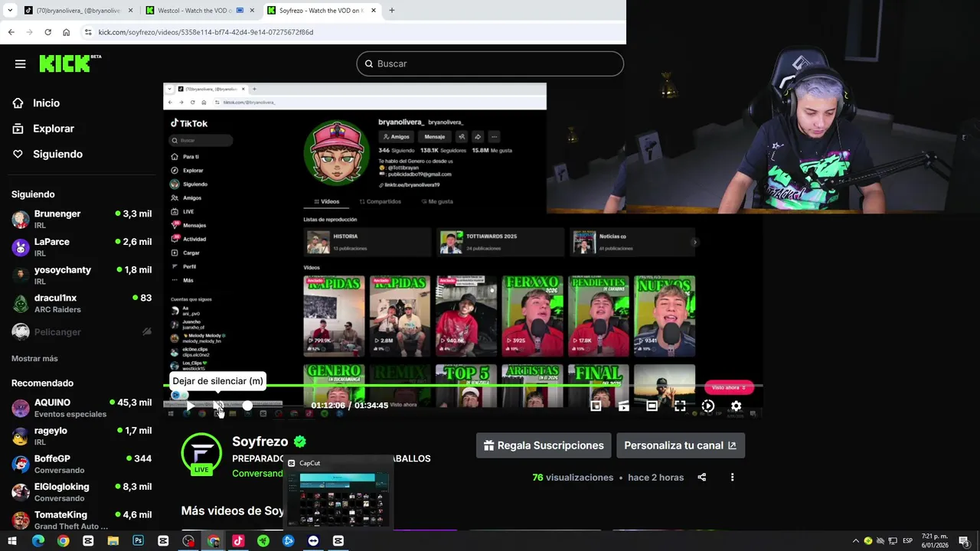This screenshot has width=980, height=551.
Task: Unmute the video using the speaker icon
Action: pos(219,406)
